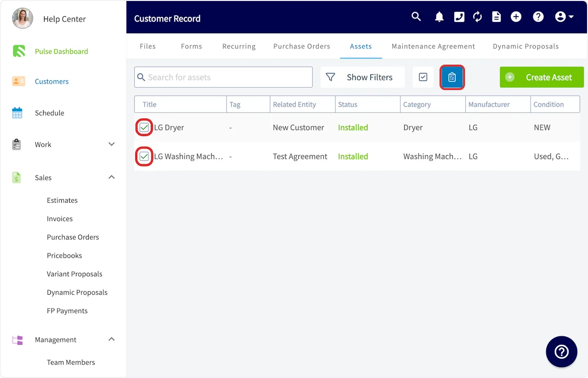Click the Create Asset button

click(x=541, y=77)
